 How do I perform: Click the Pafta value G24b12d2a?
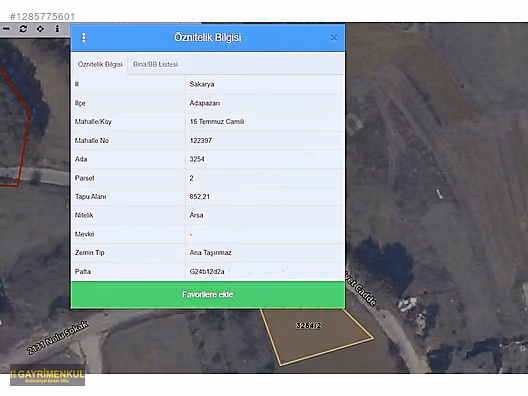[207, 271]
